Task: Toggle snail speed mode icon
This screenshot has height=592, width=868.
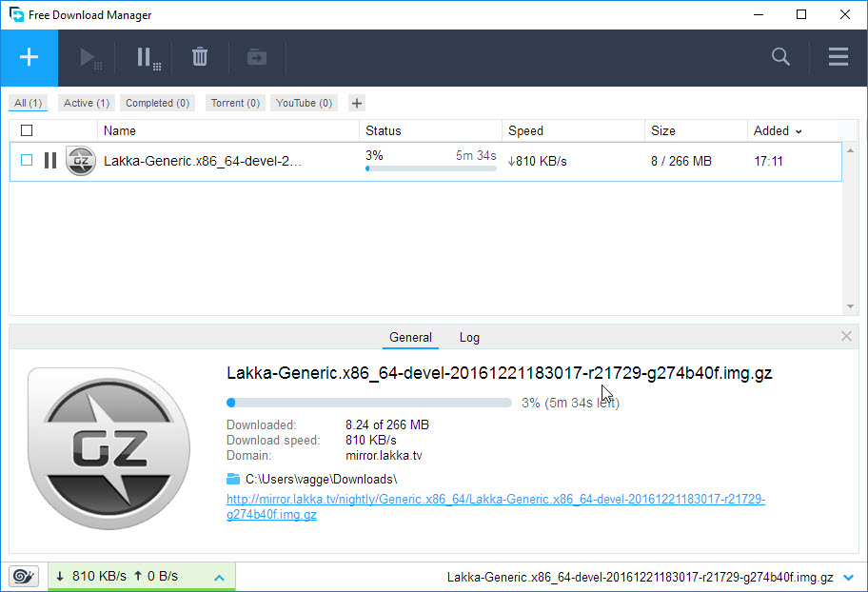Action: 23,577
